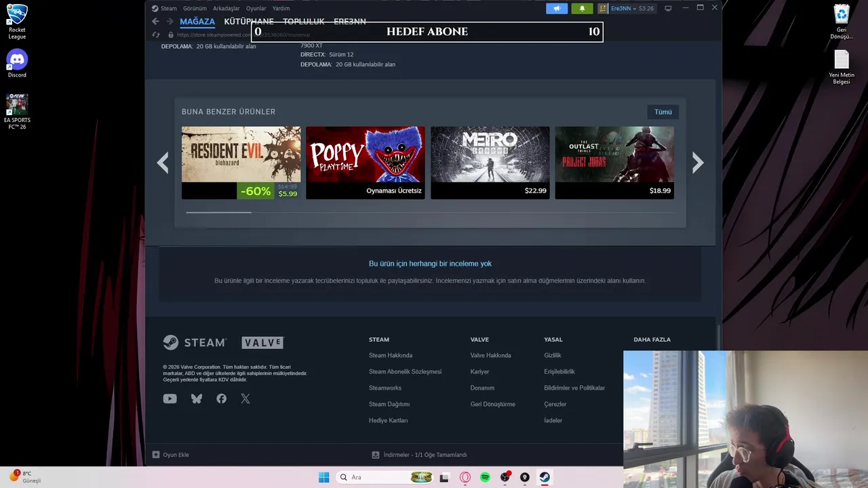The height and width of the screenshot is (488, 868).
Task: Open the Gizlilik footer link
Action: coord(553,355)
